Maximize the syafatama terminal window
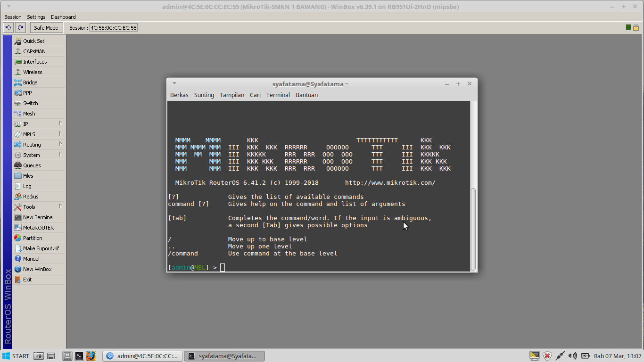This screenshot has height=362, width=644. click(x=458, y=84)
